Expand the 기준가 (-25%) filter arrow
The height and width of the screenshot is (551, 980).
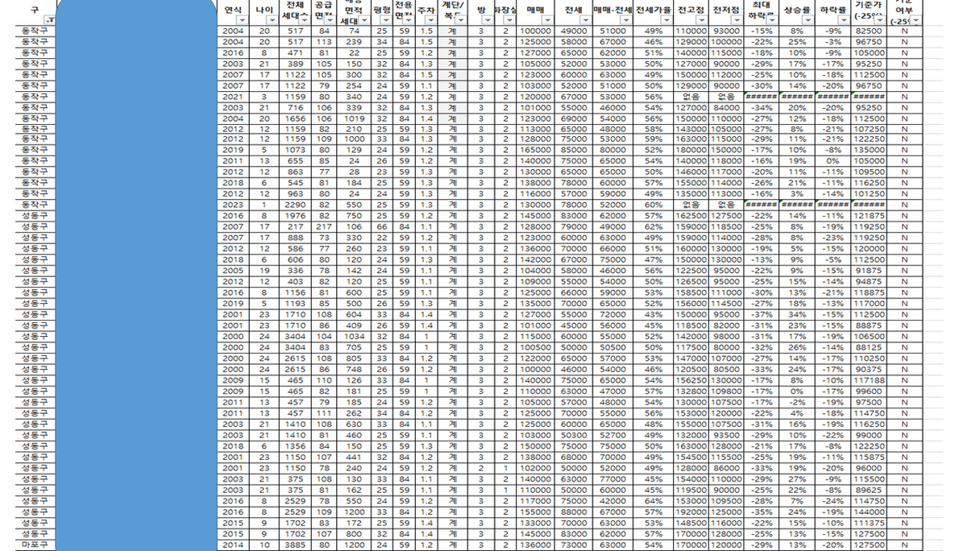click(x=880, y=20)
